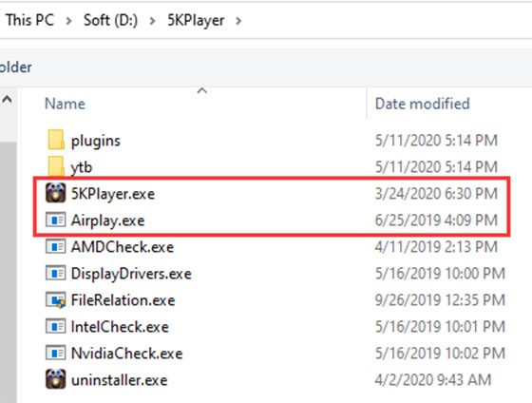
Task: Expand the chevron after Soft (D:)
Action: [152, 21]
